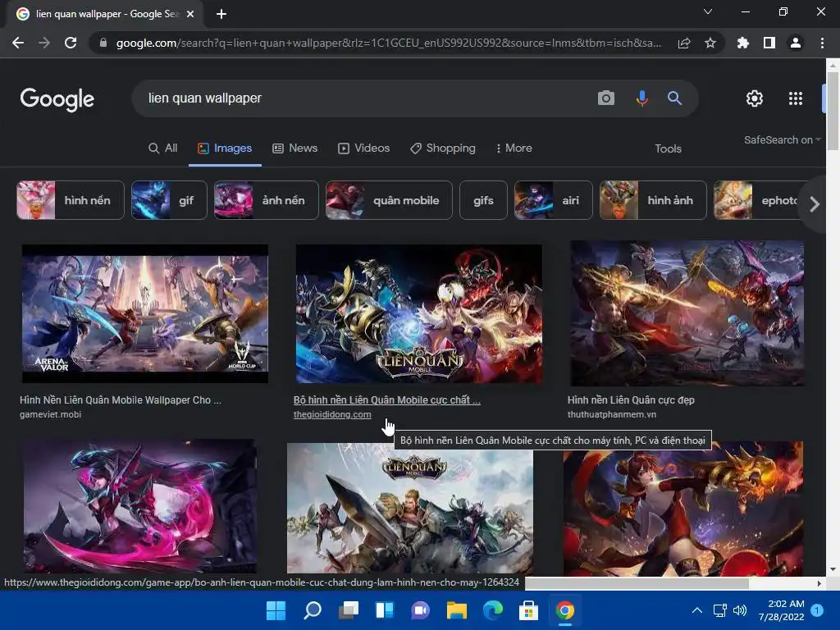Click the network icon in the system tray
This screenshot has height=630, width=840.
pyautogui.click(x=719, y=610)
